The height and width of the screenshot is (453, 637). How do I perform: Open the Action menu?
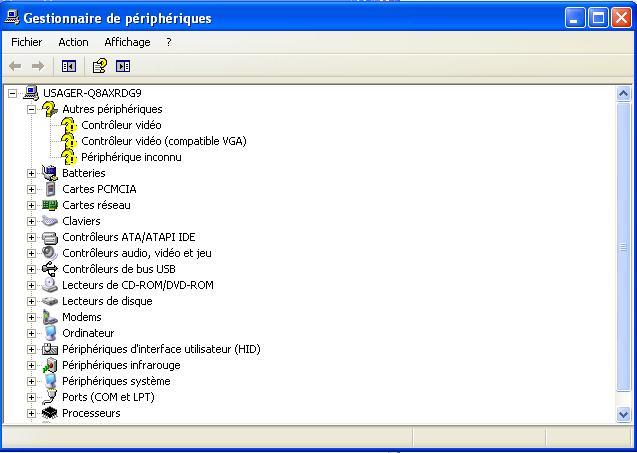(73, 42)
